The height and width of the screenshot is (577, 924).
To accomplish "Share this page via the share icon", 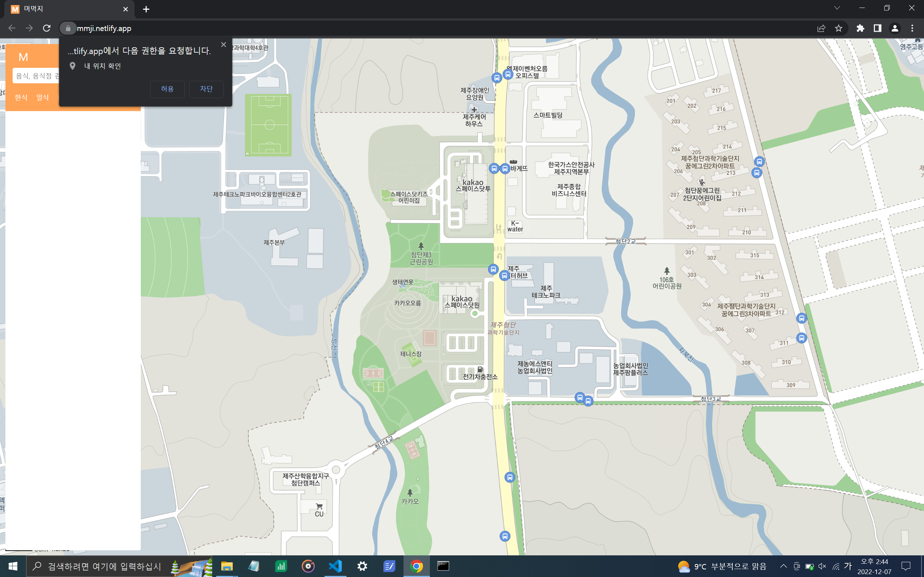I will pos(821,28).
